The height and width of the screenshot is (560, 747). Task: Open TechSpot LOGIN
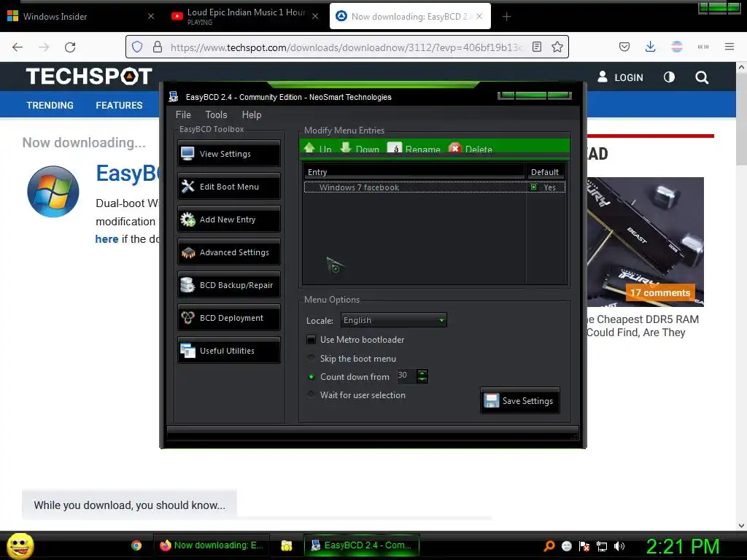(x=620, y=77)
